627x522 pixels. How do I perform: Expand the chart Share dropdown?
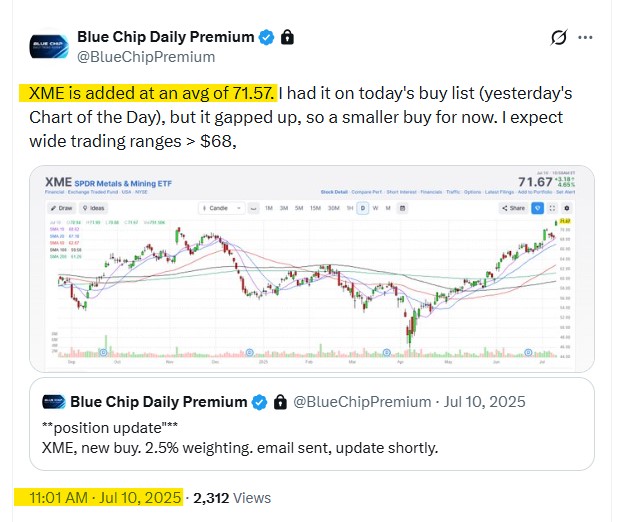pyautogui.click(x=514, y=208)
